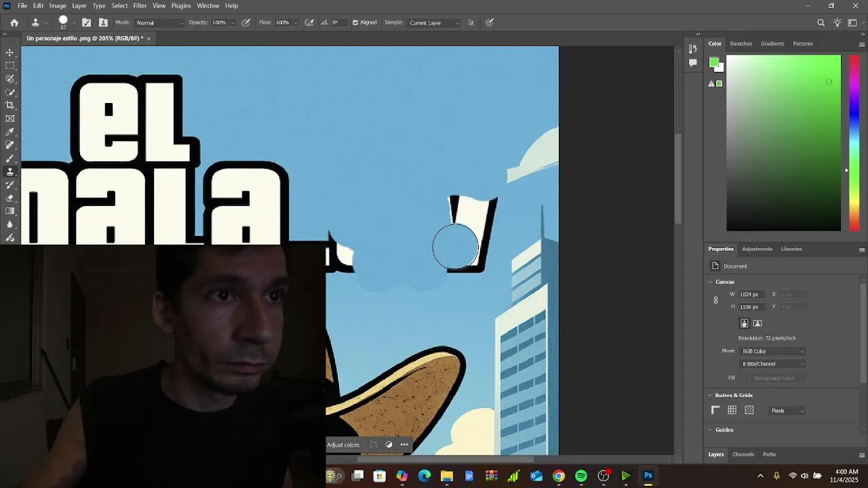Enable airbrush-style build-up effects

(x=309, y=22)
